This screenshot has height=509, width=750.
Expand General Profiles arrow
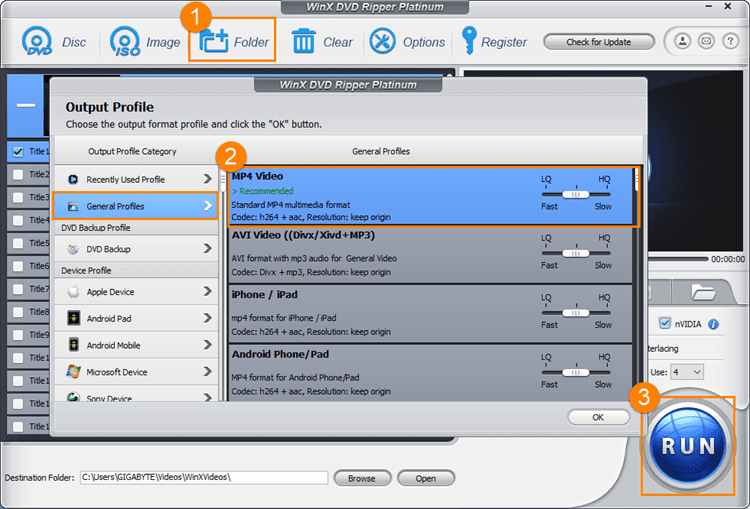pyautogui.click(x=208, y=206)
